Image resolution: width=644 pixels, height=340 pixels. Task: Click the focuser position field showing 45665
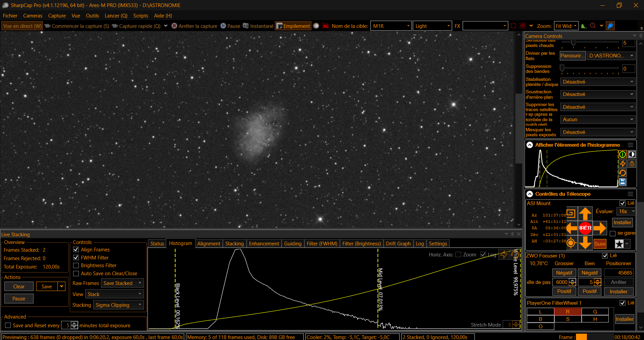click(619, 273)
